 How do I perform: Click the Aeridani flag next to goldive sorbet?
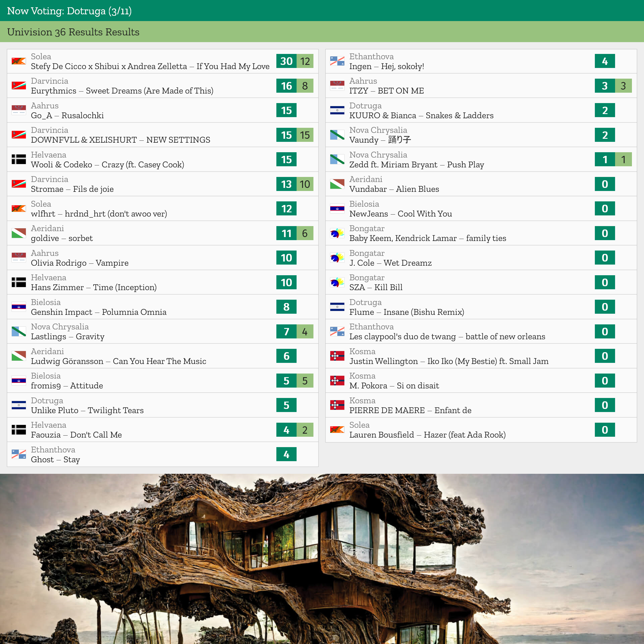[19, 233]
